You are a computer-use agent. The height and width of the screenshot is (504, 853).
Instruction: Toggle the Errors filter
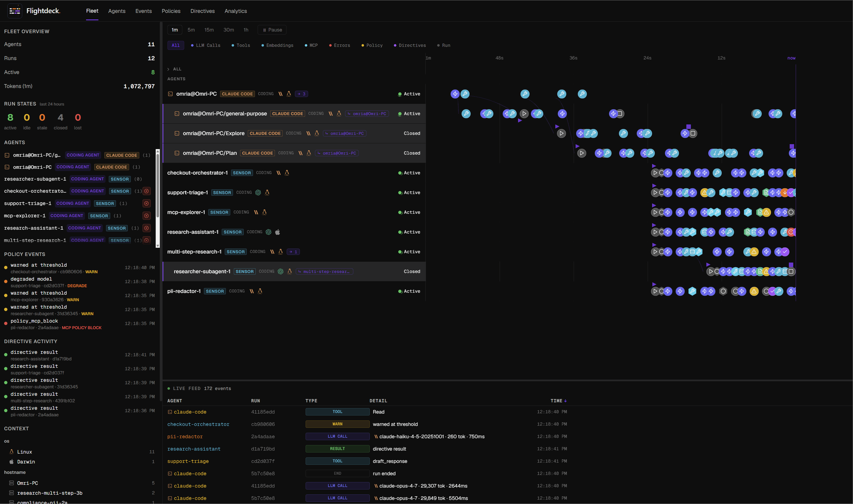point(339,45)
